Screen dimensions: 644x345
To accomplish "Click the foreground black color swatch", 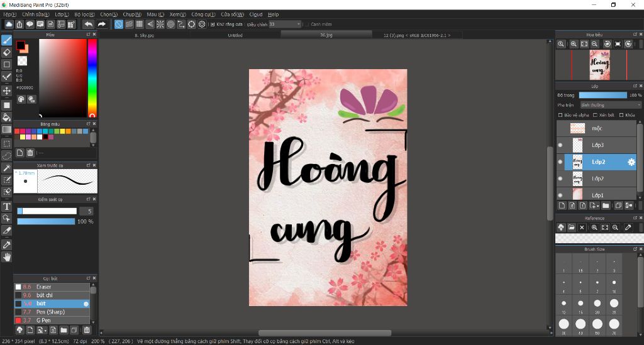I will click(x=20, y=45).
